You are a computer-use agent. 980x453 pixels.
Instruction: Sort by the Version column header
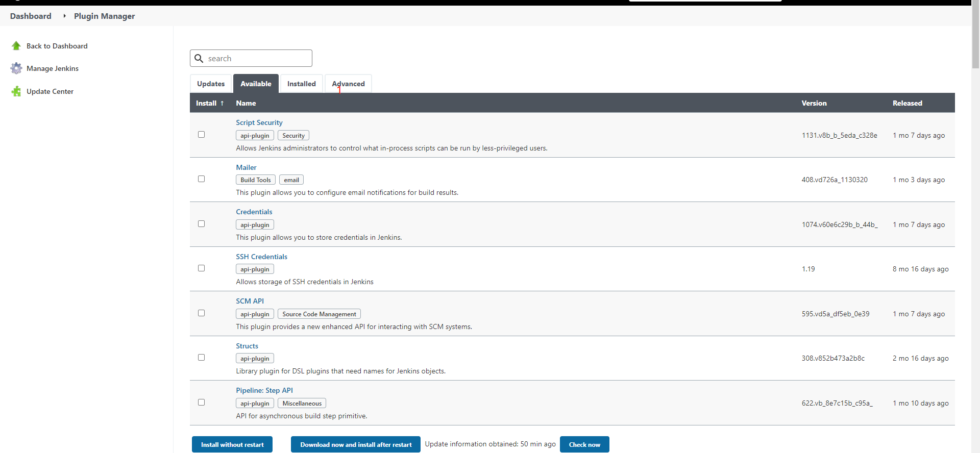pyautogui.click(x=814, y=103)
